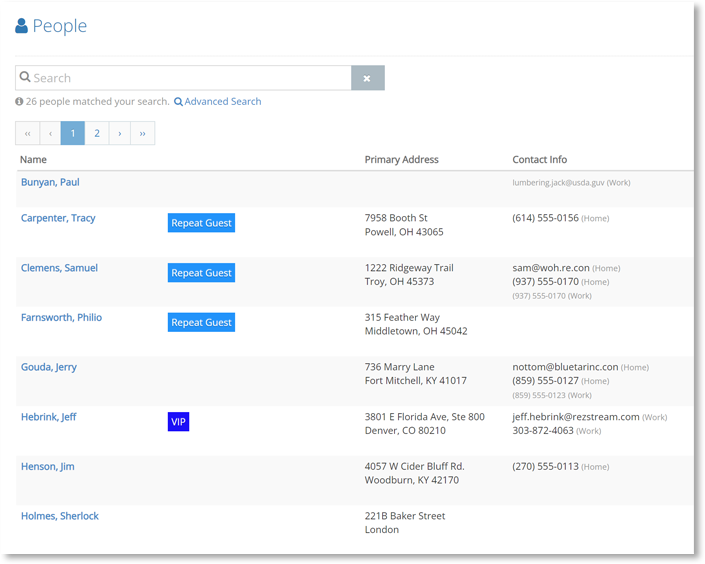This screenshot has width=705, height=564.
Task: Click address 3801 E Florida Ave, Ste 800
Action: pyautogui.click(x=425, y=417)
